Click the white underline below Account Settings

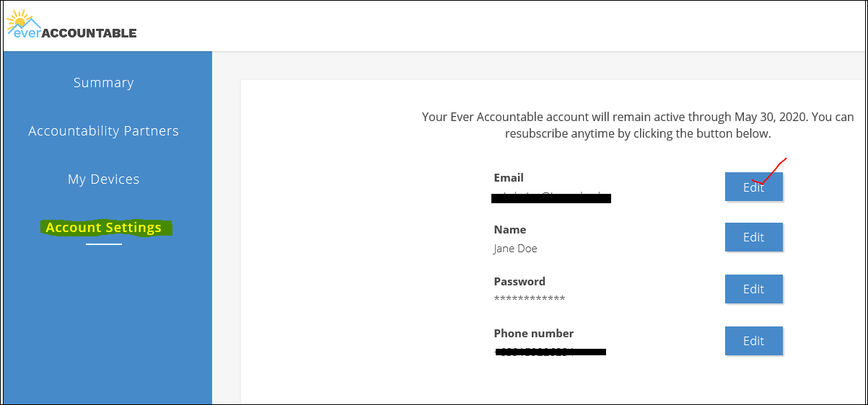tap(104, 244)
